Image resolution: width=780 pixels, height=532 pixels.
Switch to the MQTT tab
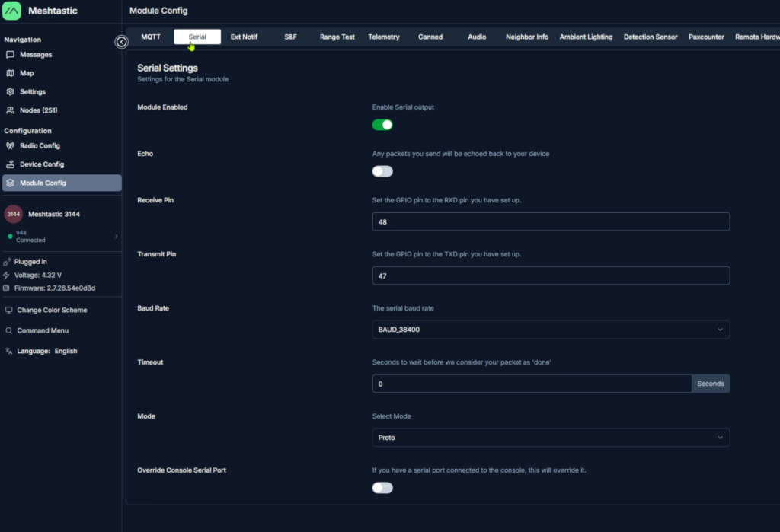pos(151,37)
